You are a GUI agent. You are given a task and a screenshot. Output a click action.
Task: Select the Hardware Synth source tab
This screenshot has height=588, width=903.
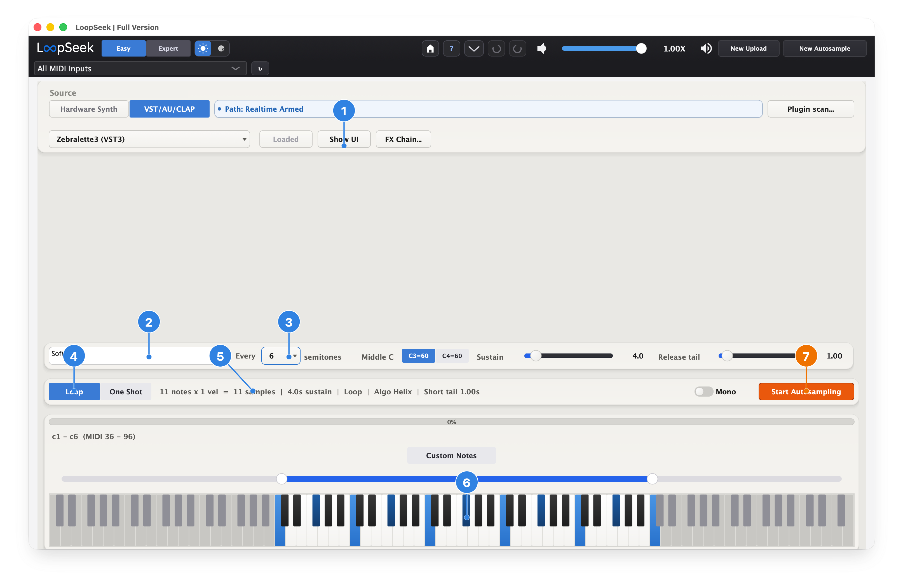(89, 109)
